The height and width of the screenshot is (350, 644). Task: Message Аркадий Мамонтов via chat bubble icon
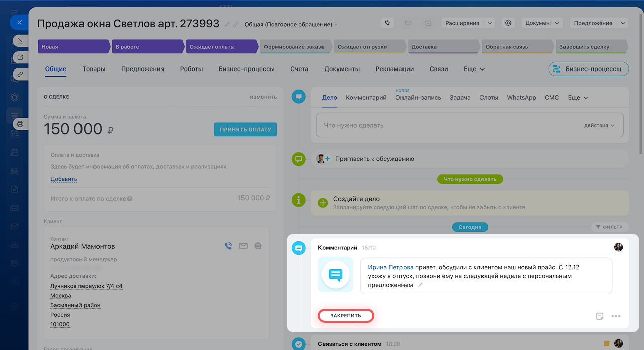[258, 246]
